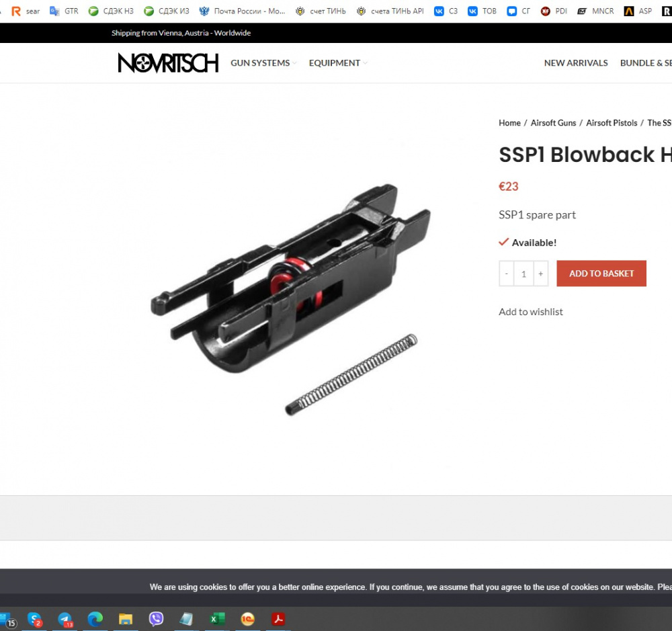Expand the Gun Systems dropdown menu
This screenshot has width=672, height=631.
(263, 63)
